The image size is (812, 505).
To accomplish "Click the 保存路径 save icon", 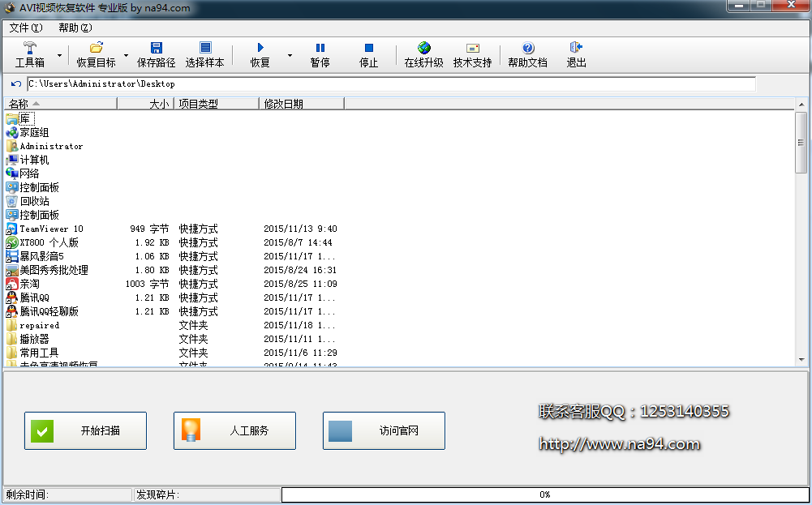I will tap(156, 49).
